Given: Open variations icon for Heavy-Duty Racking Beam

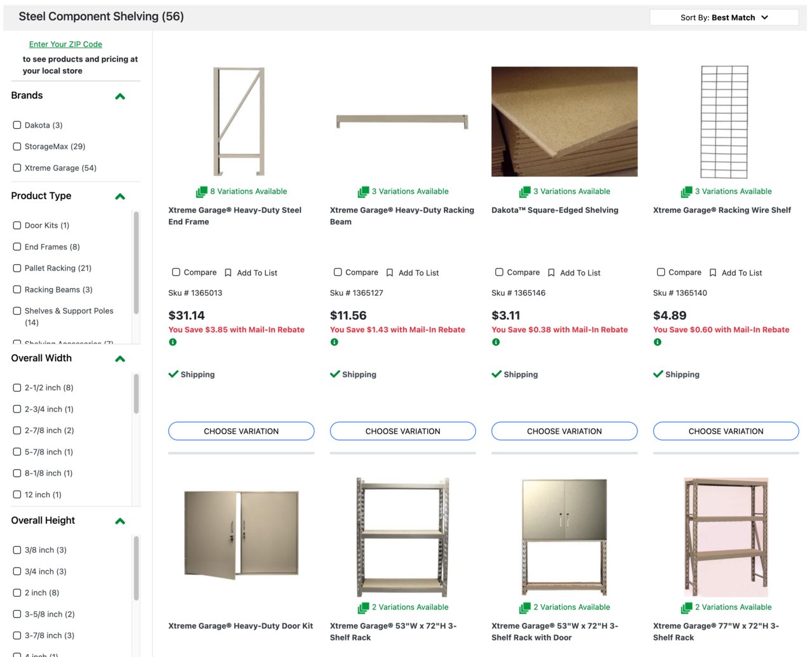Looking at the screenshot, I should 363,192.
